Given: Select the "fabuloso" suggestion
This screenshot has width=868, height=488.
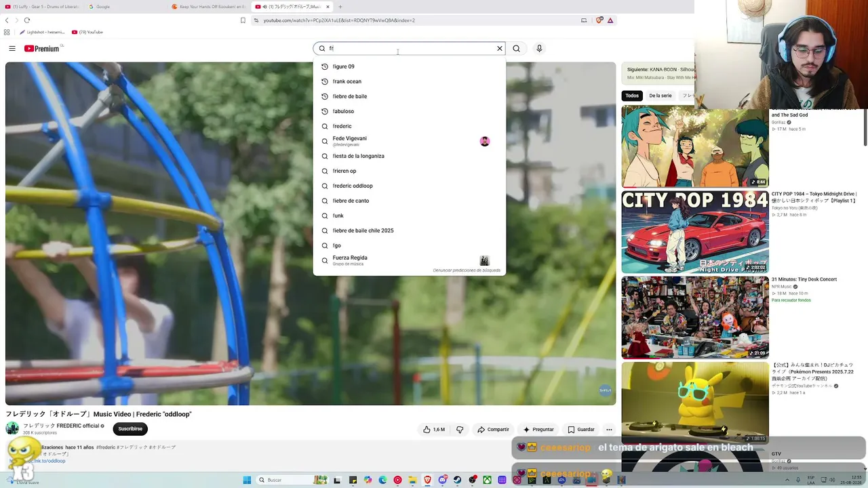Looking at the screenshot, I should (410, 111).
